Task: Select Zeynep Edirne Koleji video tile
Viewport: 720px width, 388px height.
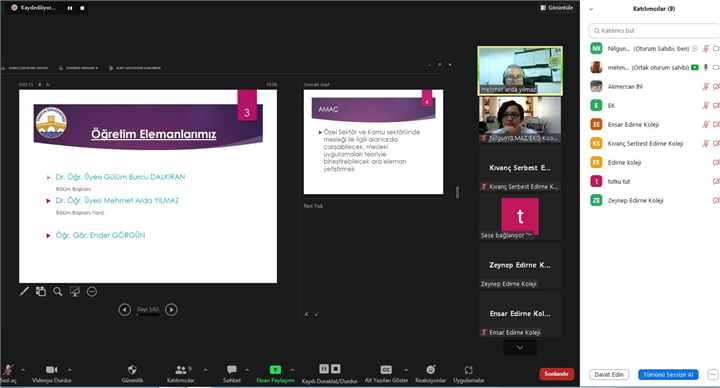Action: pos(520,265)
